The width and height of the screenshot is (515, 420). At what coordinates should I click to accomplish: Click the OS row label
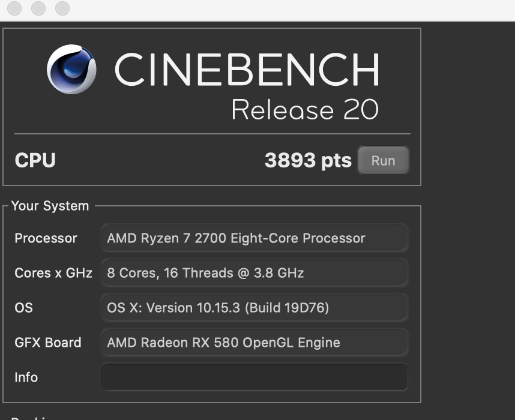point(23,308)
